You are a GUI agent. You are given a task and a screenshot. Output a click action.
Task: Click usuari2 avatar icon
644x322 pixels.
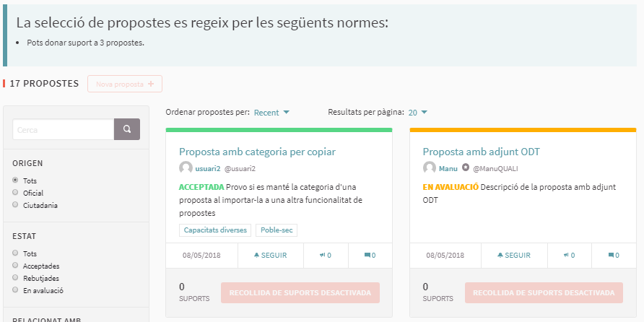click(186, 167)
